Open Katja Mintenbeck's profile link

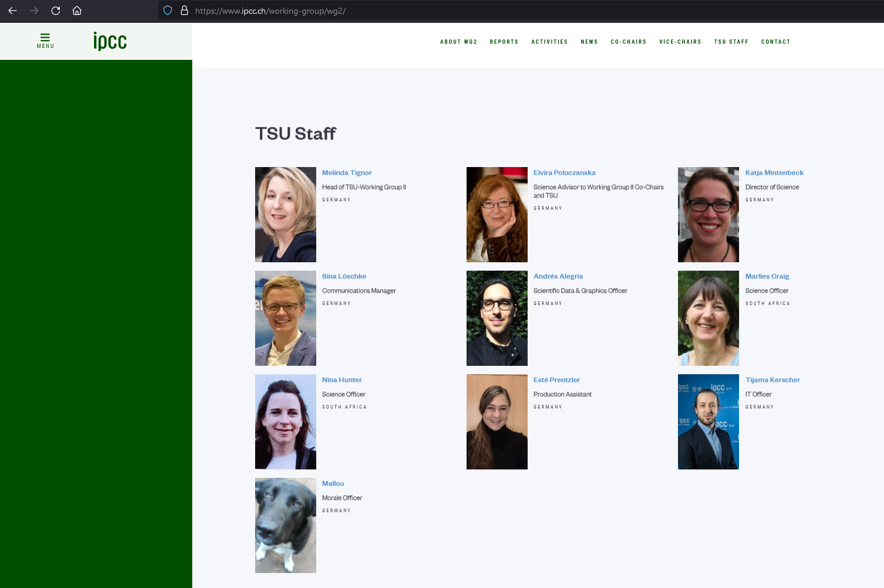point(774,172)
